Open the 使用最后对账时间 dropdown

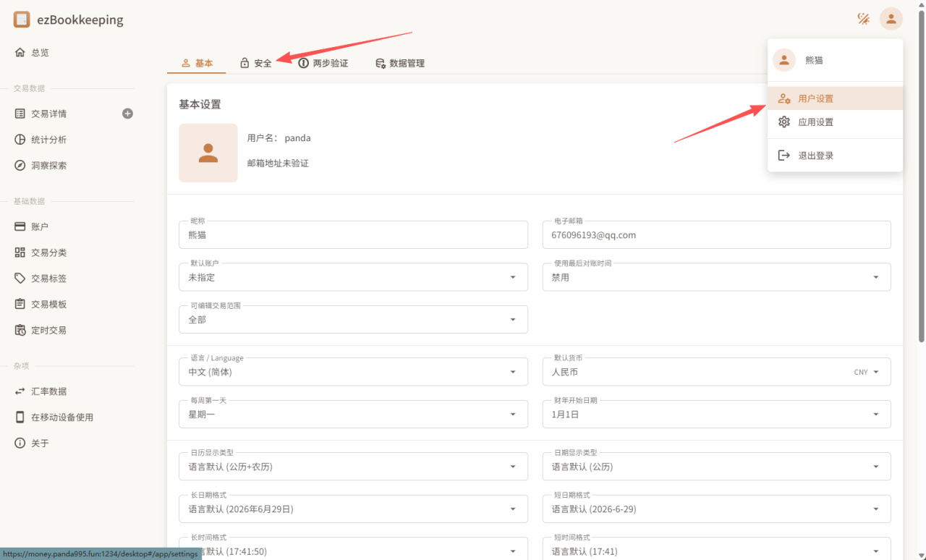pos(716,277)
